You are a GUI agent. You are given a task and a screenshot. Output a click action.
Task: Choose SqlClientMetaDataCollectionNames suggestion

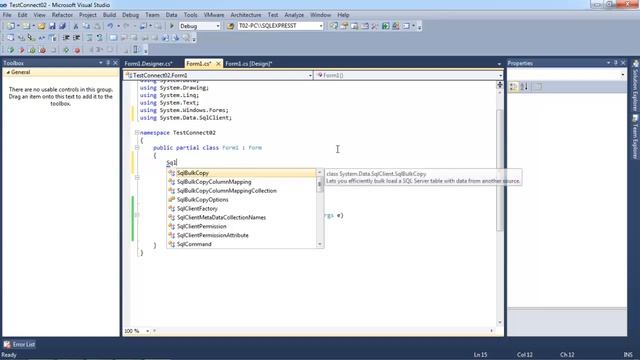(x=242, y=218)
